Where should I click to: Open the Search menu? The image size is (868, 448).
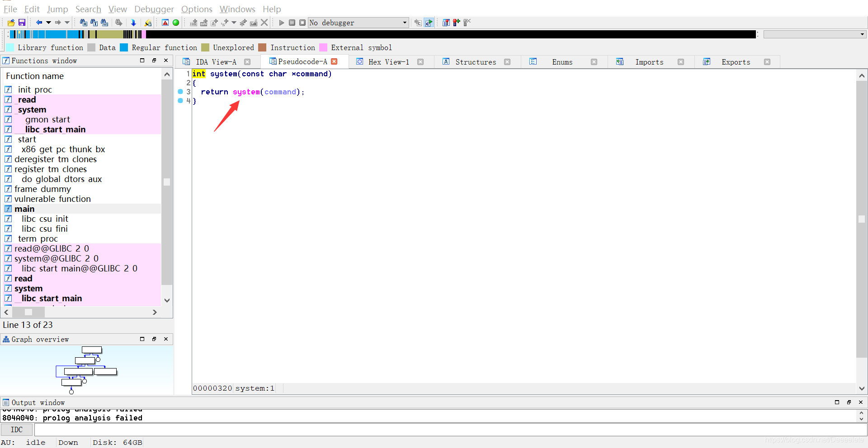click(88, 9)
